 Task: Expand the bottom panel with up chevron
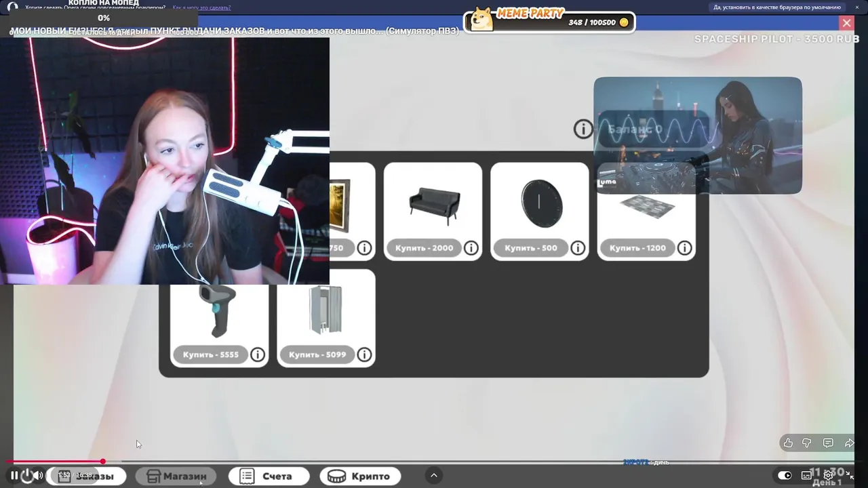tap(434, 476)
